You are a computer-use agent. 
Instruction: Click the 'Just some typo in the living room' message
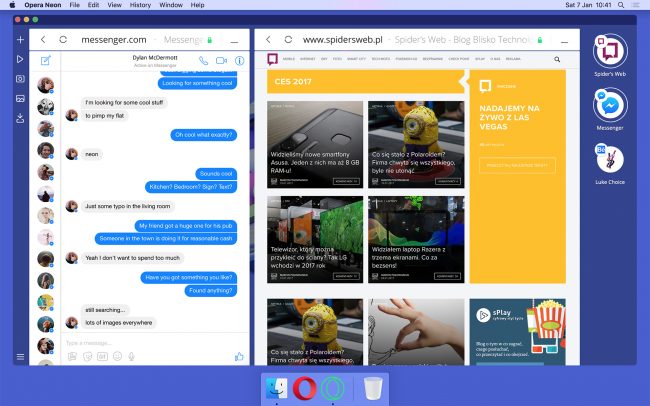pyautogui.click(x=128, y=206)
